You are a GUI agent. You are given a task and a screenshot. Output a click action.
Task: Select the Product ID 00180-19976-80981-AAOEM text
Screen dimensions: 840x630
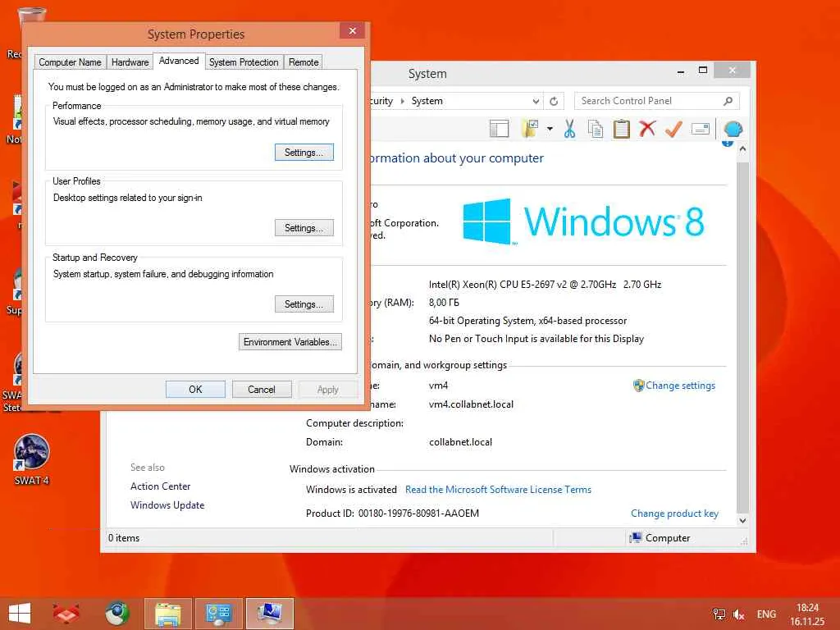pyautogui.click(x=418, y=514)
